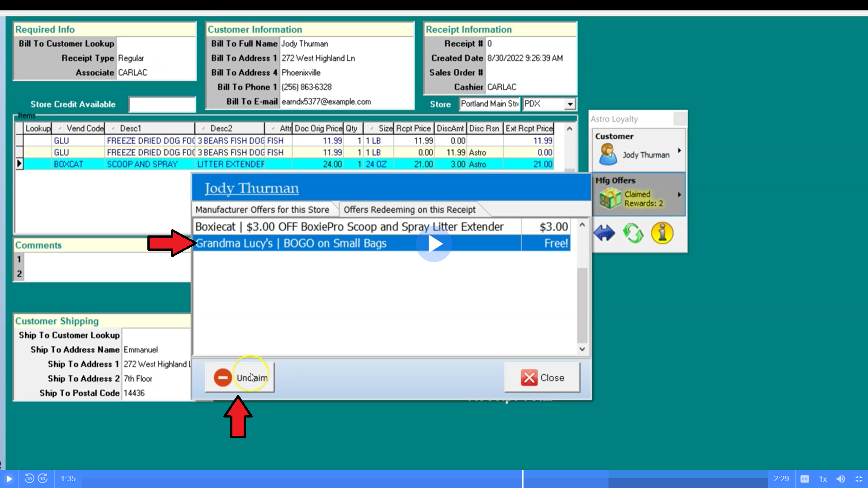868x488 pixels.
Task: Click the items grid scroll up arrow
Action: point(570,129)
